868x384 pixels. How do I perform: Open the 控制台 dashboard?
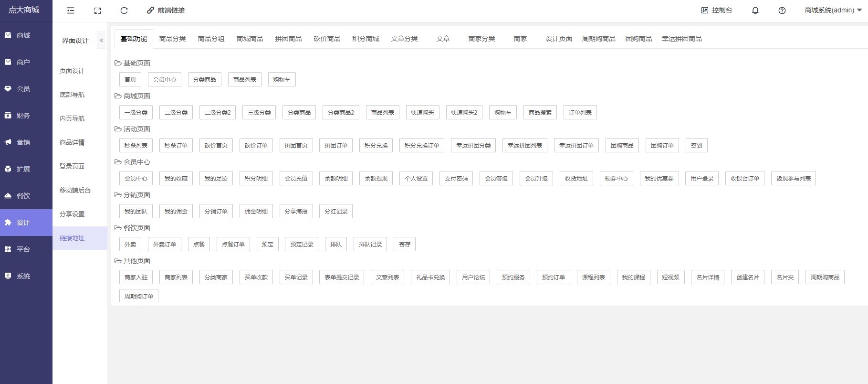coord(716,10)
